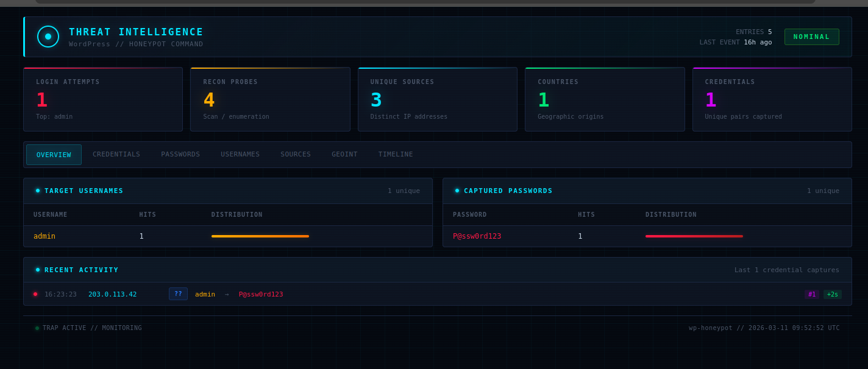The width and height of the screenshot is (868, 369).
Task: Open the PASSWORDS tab
Action: tap(180, 154)
